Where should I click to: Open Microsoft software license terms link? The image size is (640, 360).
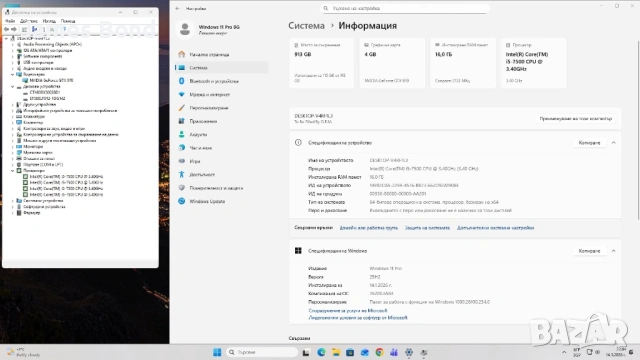click(x=358, y=318)
